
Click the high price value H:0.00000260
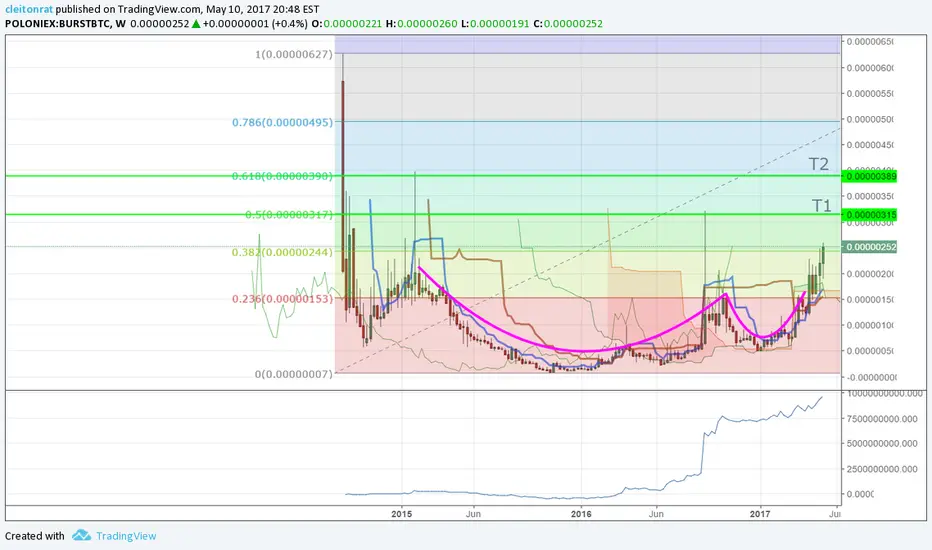point(421,24)
